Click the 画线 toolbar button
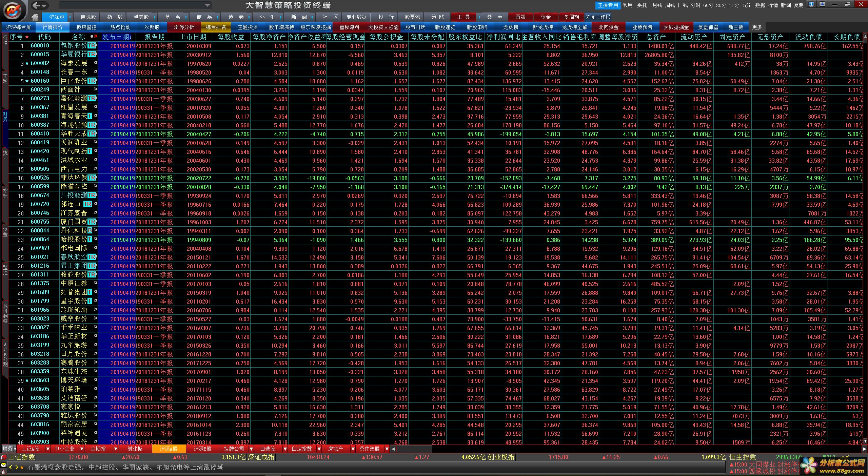The width and height of the screenshot is (868, 476). click(520, 17)
